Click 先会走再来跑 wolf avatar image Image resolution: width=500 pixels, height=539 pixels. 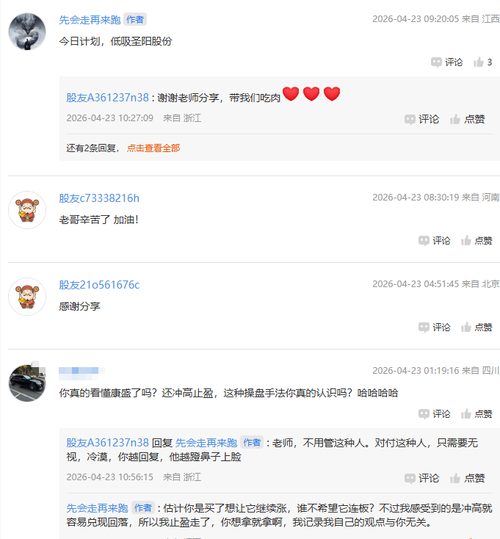pos(27,32)
